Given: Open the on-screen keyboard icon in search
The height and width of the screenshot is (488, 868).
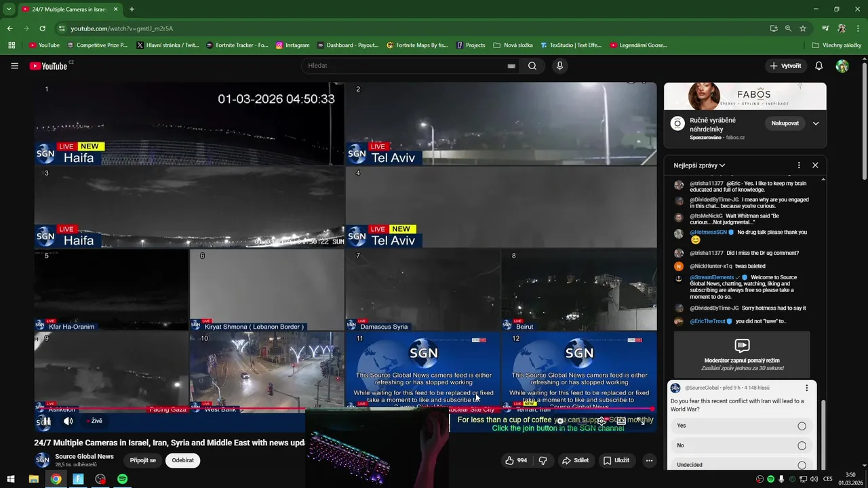Looking at the screenshot, I should pyautogui.click(x=511, y=66).
